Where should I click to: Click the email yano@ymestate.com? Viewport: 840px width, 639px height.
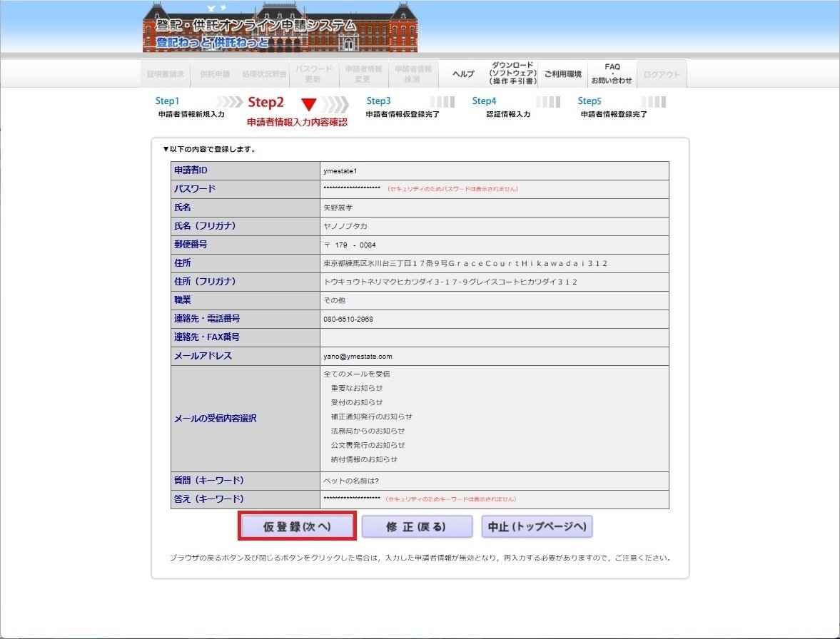[358, 357]
